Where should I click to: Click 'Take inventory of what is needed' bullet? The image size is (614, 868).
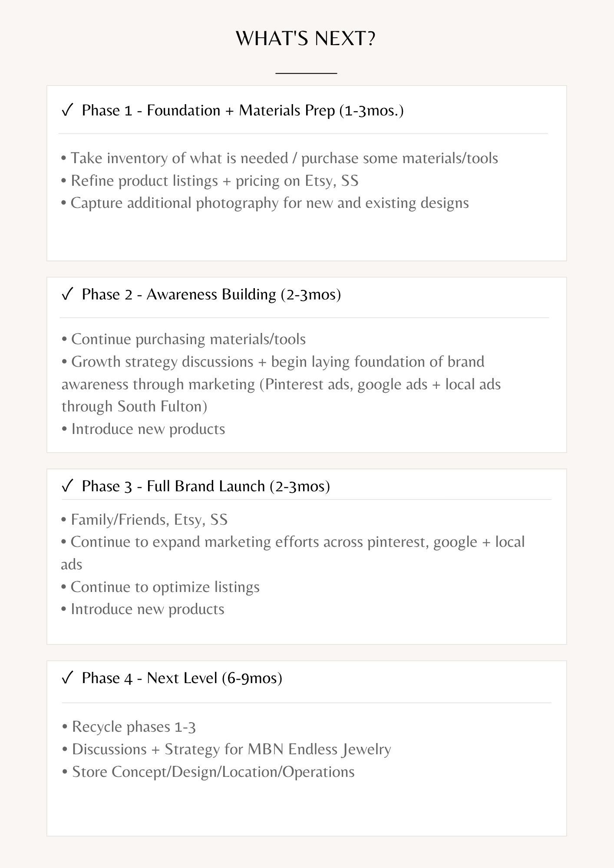click(x=280, y=158)
